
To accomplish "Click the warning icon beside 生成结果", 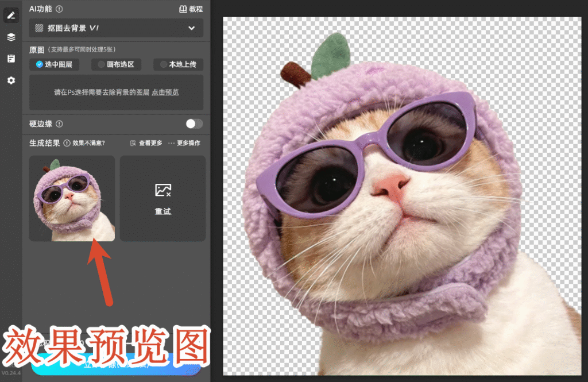I will (x=67, y=143).
